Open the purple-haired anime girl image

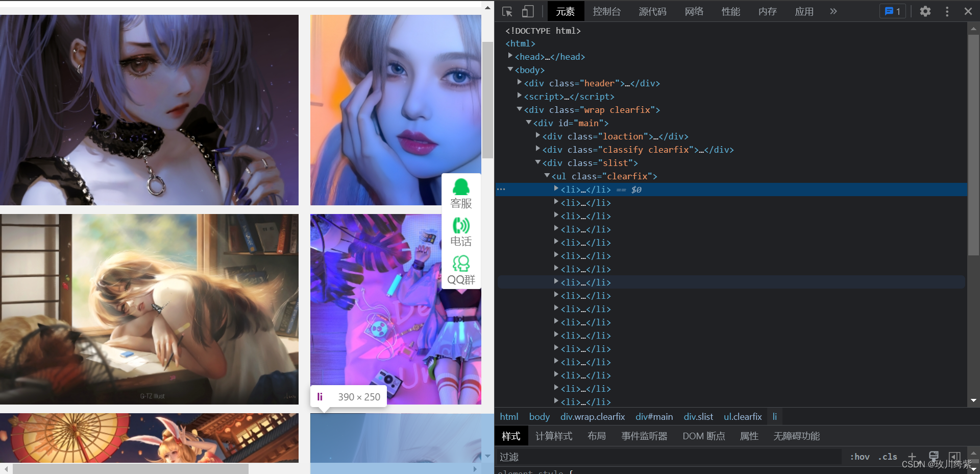pyautogui.click(x=149, y=110)
